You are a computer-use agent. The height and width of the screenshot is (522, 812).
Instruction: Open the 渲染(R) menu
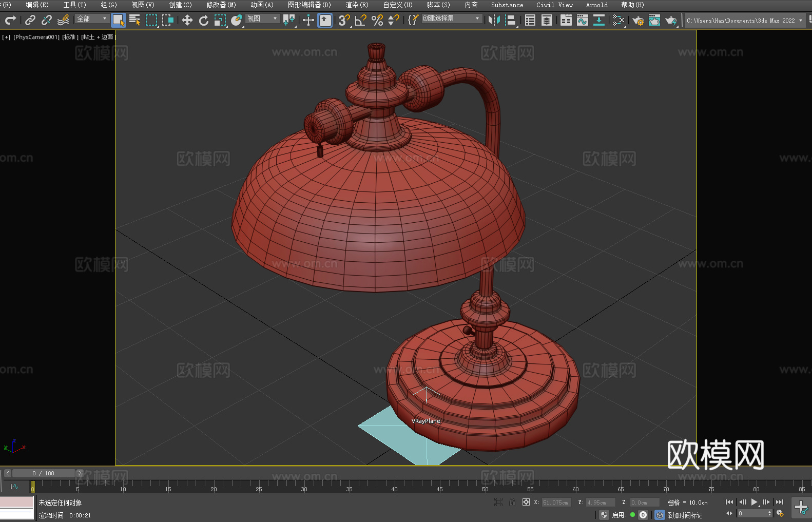357,5
